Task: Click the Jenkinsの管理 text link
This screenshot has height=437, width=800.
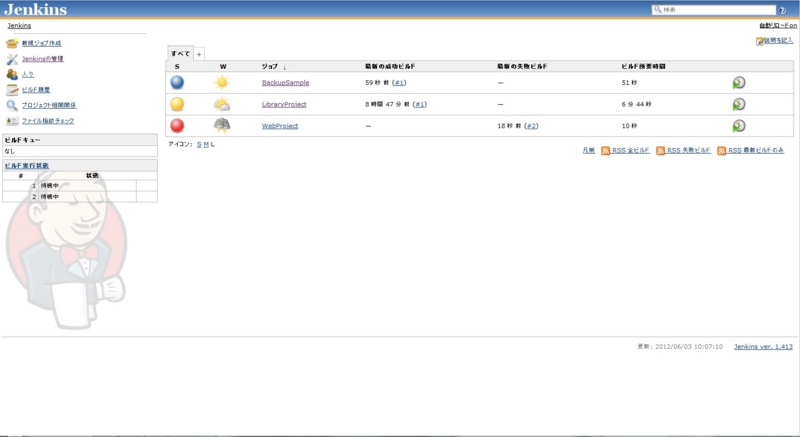Action: tap(42, 59)
